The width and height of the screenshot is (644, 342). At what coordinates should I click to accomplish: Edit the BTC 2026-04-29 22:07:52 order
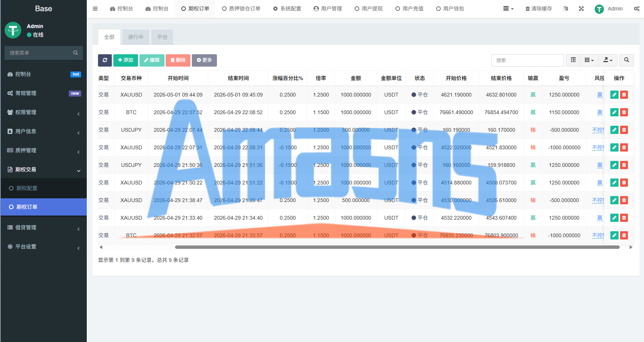click(614, 112)
